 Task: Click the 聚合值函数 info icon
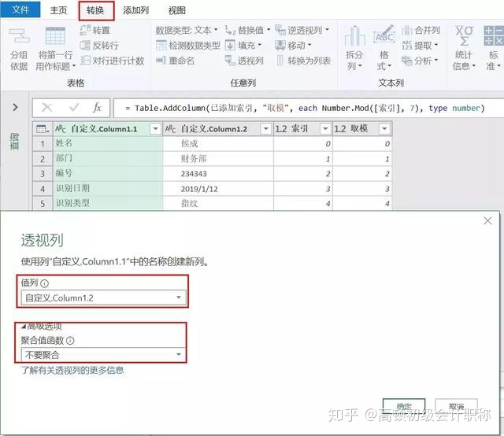click(x=70, y=341)
